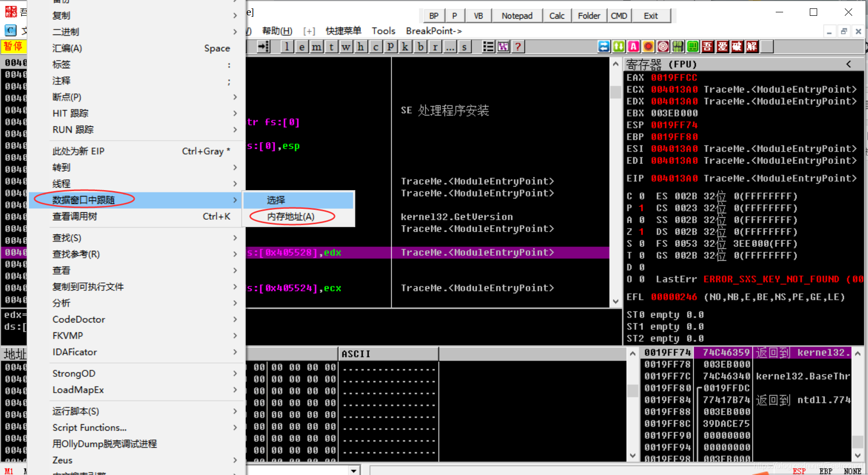
Task: Expand the StrongOD submenu
Action: tap(137, 374)
